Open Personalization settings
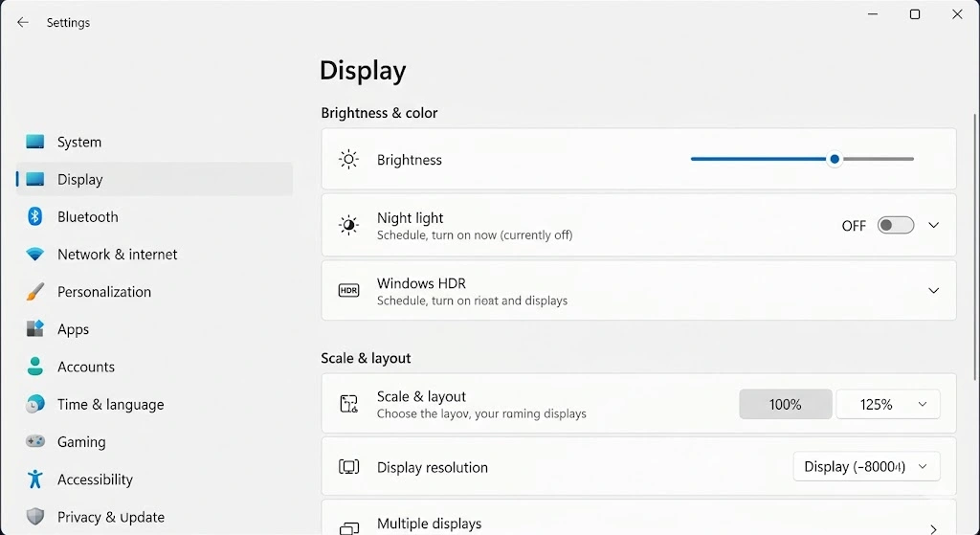This screenshot has height=535, width=980. pos(154,292)
